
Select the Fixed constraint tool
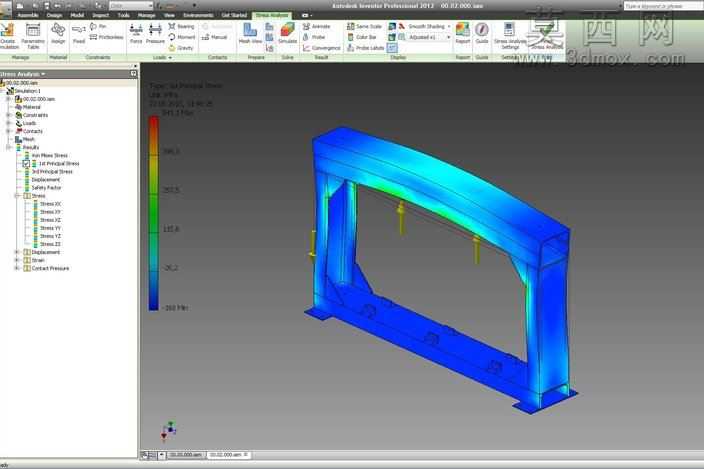coord(79,35)
